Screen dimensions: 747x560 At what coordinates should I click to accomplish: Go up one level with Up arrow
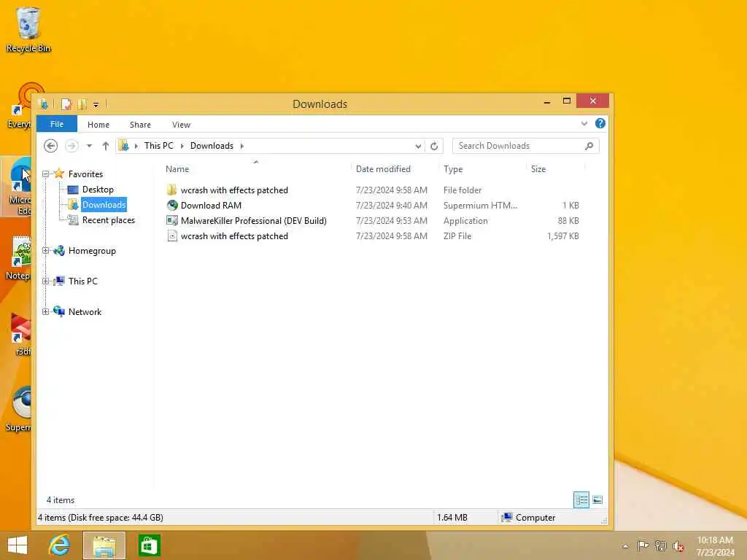[105, 146]
